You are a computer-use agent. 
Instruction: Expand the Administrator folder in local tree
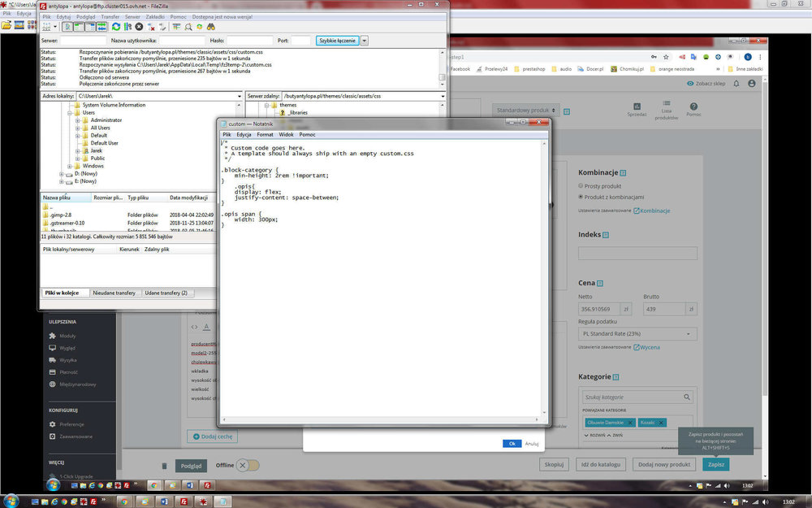78,120
